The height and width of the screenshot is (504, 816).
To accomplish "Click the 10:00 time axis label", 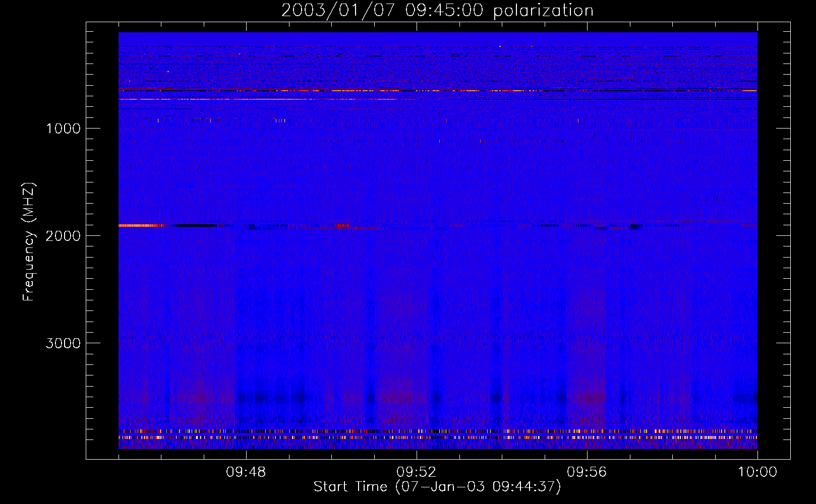I will (757, 472).
